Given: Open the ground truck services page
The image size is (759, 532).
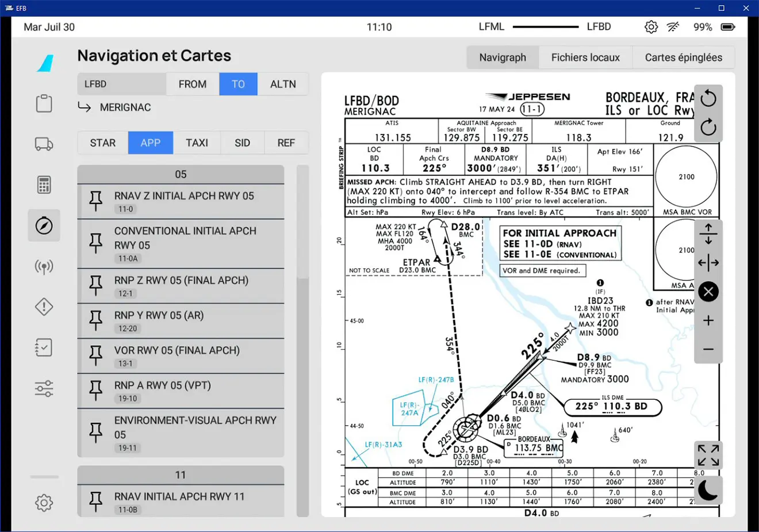Looking at the screenshot, I should pyautogui.click(x=44, y=144).
